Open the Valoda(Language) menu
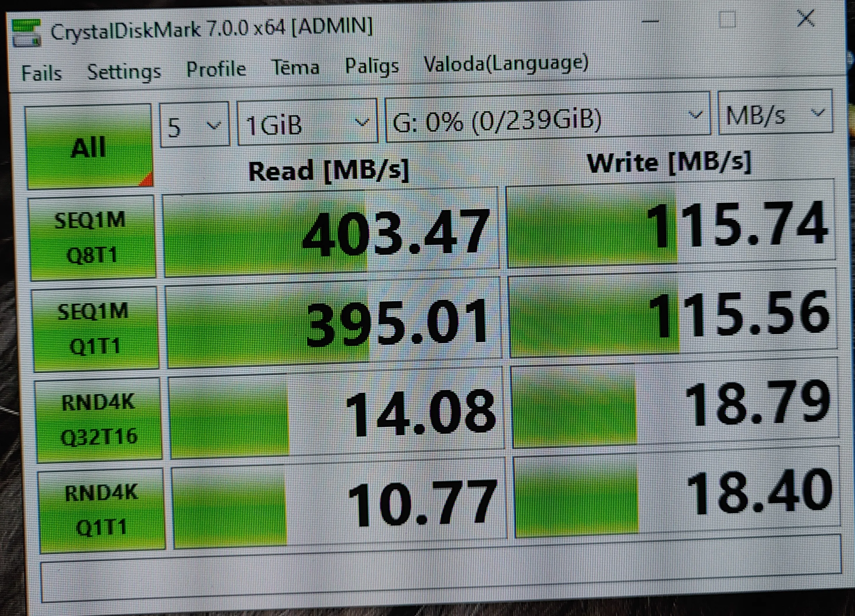Viewport: 855px width, 616px height. pyautogui.click(x=506, y=64)
